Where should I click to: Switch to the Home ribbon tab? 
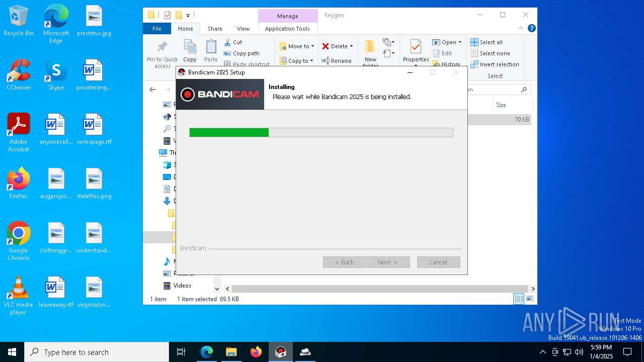point(185,29)
